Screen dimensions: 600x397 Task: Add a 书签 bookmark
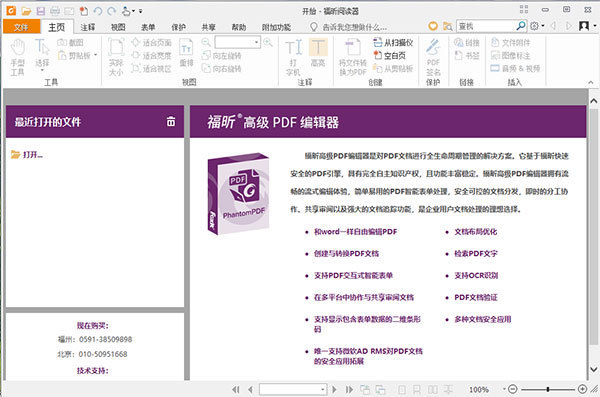point(467,56)
